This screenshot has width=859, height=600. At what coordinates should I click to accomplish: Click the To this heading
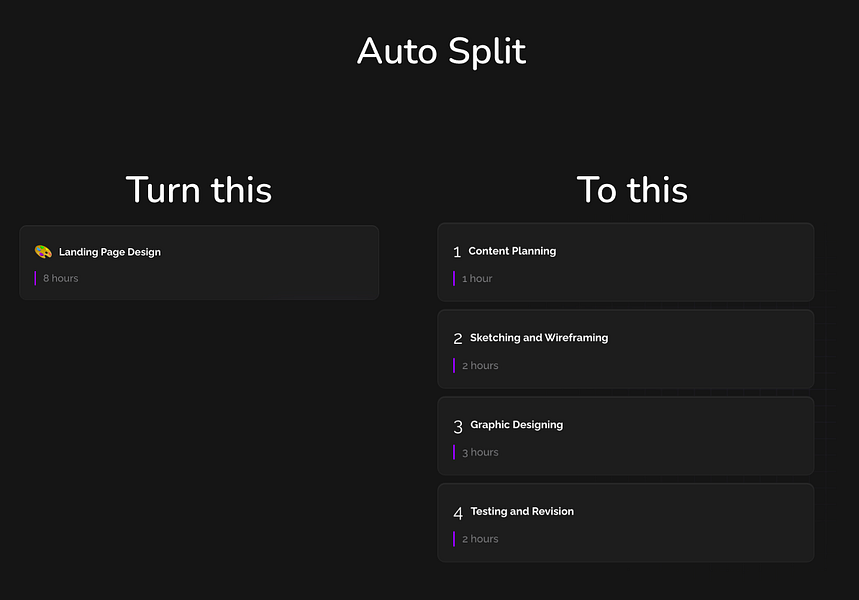click(x=632, y=190)
